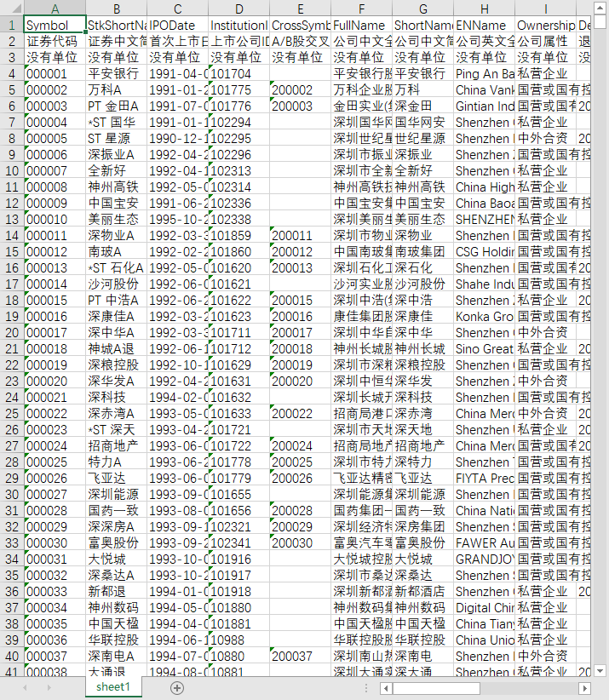609x700 pixels.
Task: Select cell containing 中国天楹 in column B
Action: 117,623
